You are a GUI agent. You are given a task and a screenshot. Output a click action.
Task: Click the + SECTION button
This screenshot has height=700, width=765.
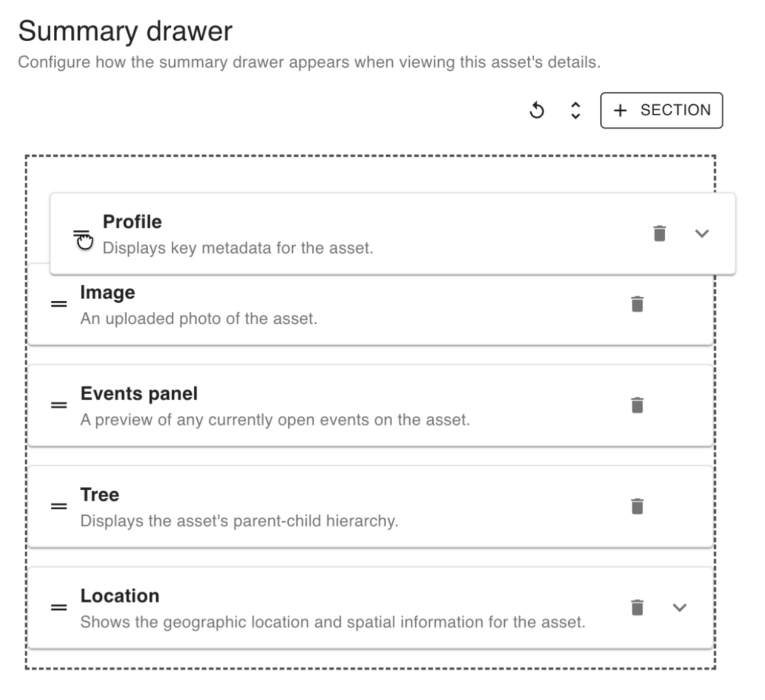coord(661,110)
